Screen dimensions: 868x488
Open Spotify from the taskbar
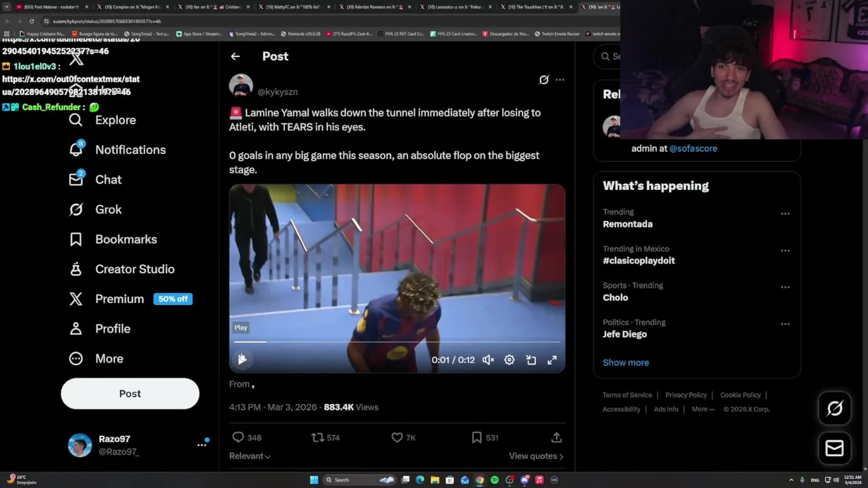click(x=494, y=480)
